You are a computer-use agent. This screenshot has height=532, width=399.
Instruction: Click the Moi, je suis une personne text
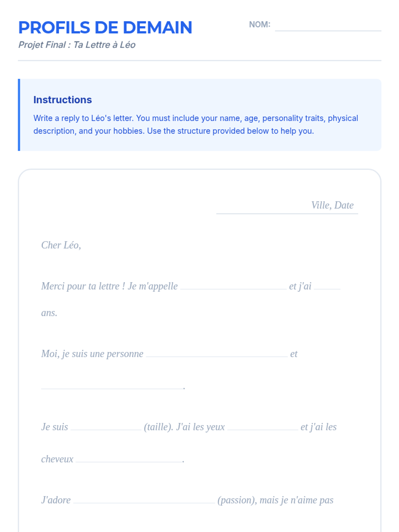pyautogui.click(x=92, y=354)
